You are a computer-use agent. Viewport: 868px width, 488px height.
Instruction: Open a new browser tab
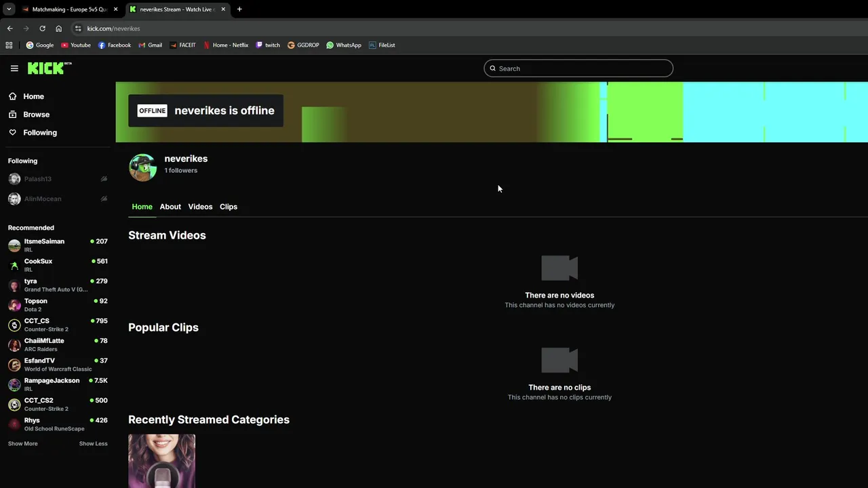239,9
